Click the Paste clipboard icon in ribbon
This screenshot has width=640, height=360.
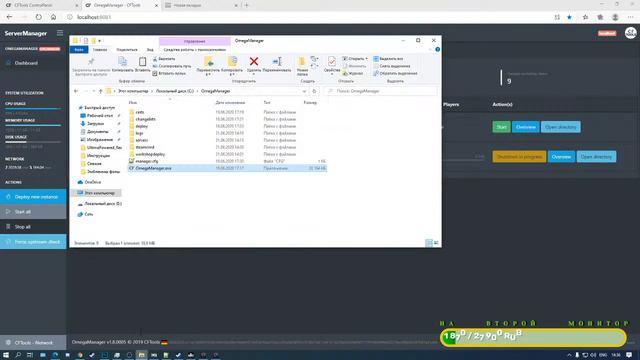pyautogui.click(x=142, y=62)
